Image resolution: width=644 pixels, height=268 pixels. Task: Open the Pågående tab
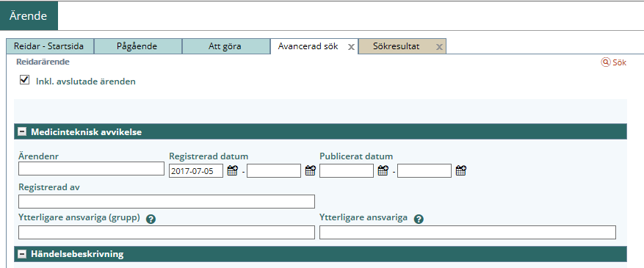pos(138,46)
